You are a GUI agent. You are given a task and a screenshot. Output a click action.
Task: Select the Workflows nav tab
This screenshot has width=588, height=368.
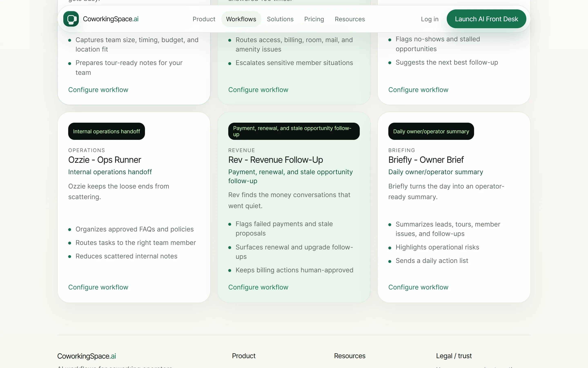tap(241, 19)
